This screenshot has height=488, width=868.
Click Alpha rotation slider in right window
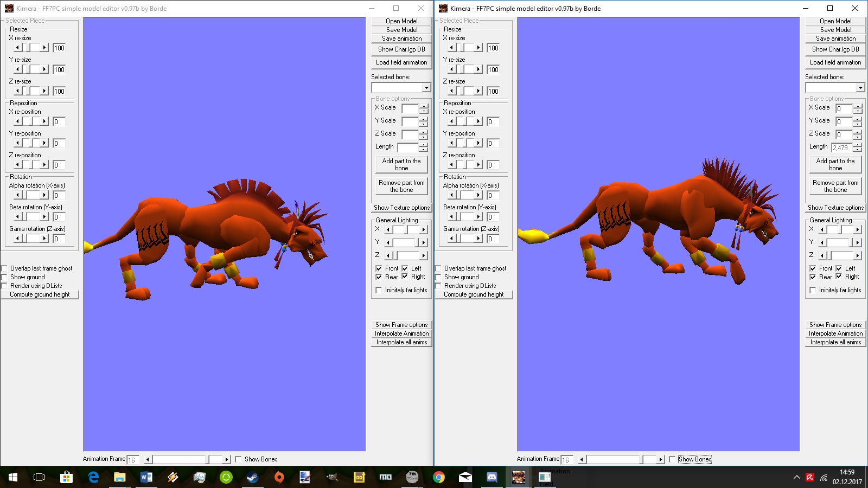point(465,195)
